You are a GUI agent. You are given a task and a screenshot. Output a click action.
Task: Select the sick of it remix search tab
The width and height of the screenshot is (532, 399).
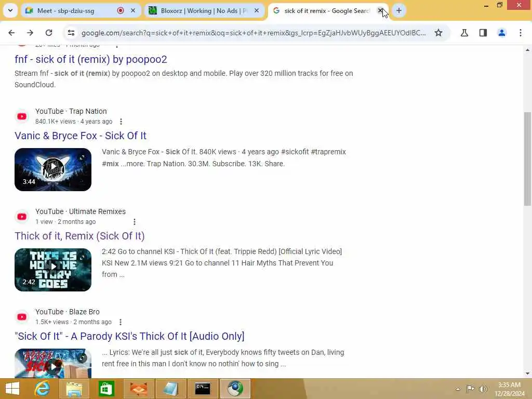pos(326,11)
